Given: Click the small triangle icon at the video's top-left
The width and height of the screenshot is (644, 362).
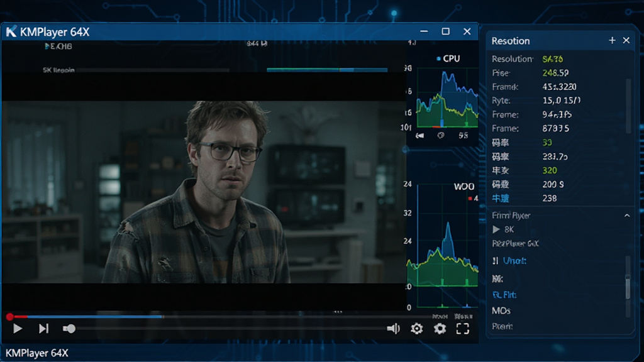Looking at the screenshot, I should click(47, 46).
